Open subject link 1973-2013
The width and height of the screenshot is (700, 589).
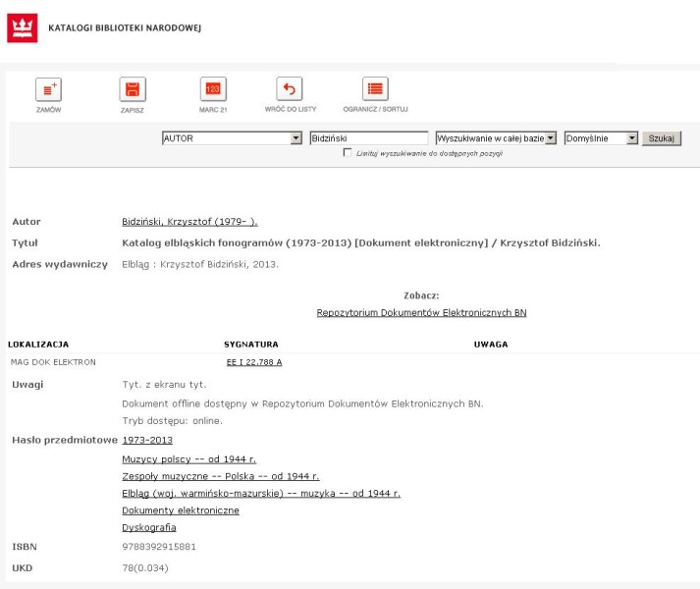click(147, 440)
